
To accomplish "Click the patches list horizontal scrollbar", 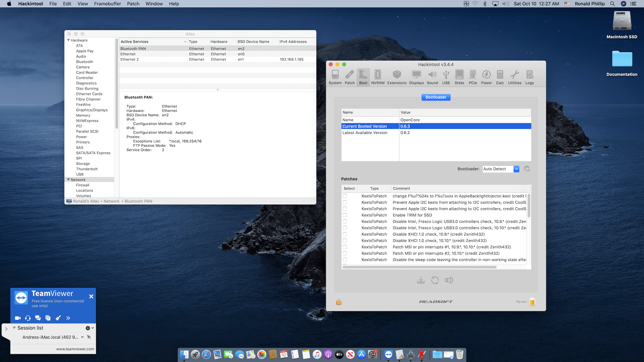I will tap(419, 267).
